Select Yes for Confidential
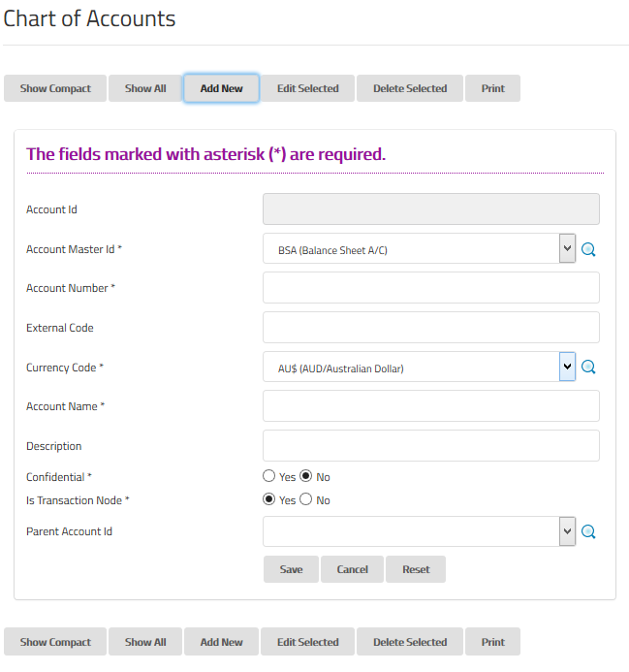The height and width of the screenshot is (672, 629). [269, 476]
